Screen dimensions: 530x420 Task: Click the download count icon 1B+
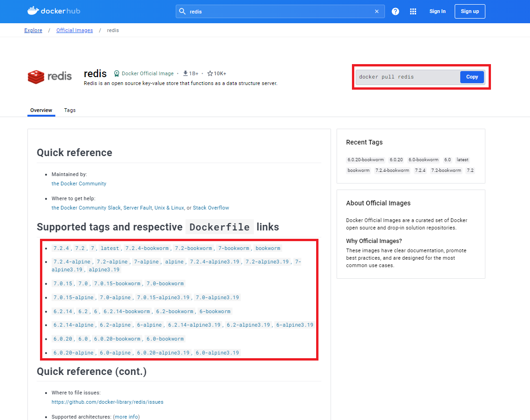[x=185, y=73]
